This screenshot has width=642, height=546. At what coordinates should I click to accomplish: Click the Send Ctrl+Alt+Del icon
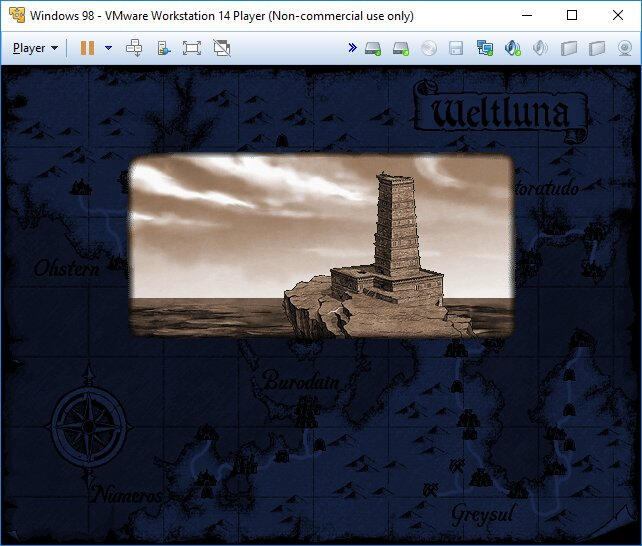(134, 48)
